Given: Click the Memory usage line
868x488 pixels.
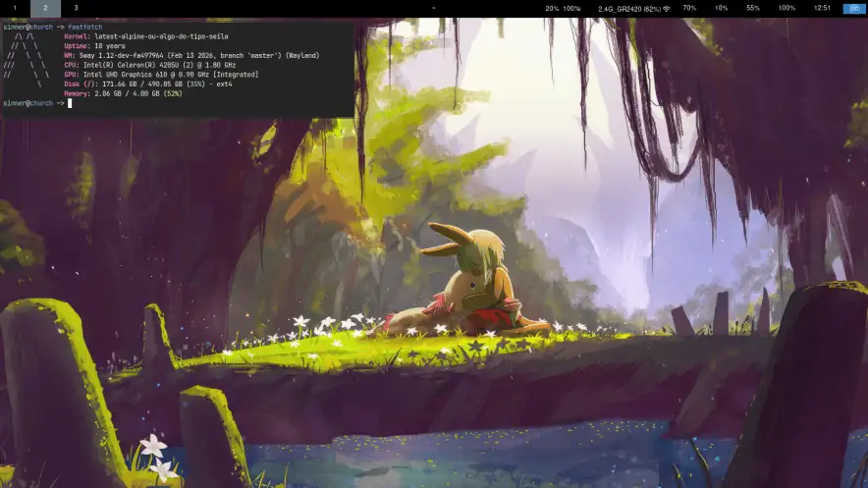Looking at the screenshot, I should click(123, 93).
